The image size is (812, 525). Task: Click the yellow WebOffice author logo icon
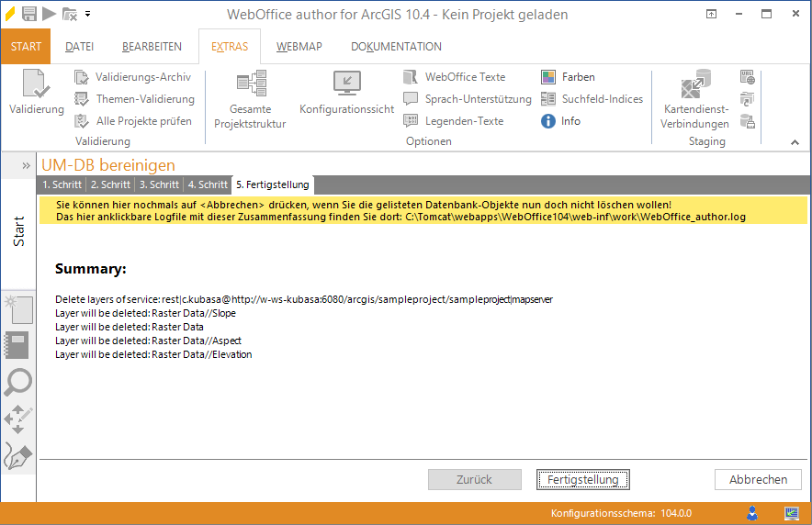(10, 14)
